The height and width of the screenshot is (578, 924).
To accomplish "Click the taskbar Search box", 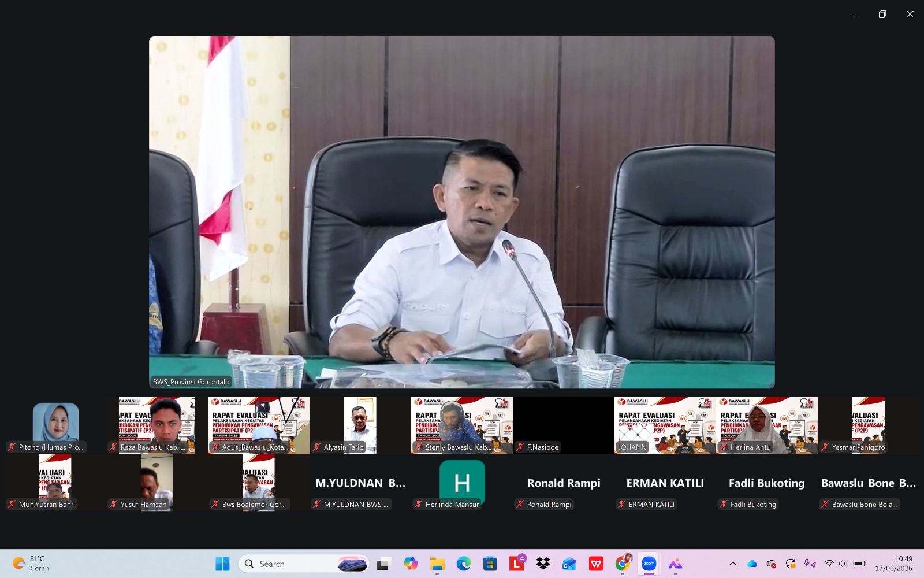I will tap(304, 564).
